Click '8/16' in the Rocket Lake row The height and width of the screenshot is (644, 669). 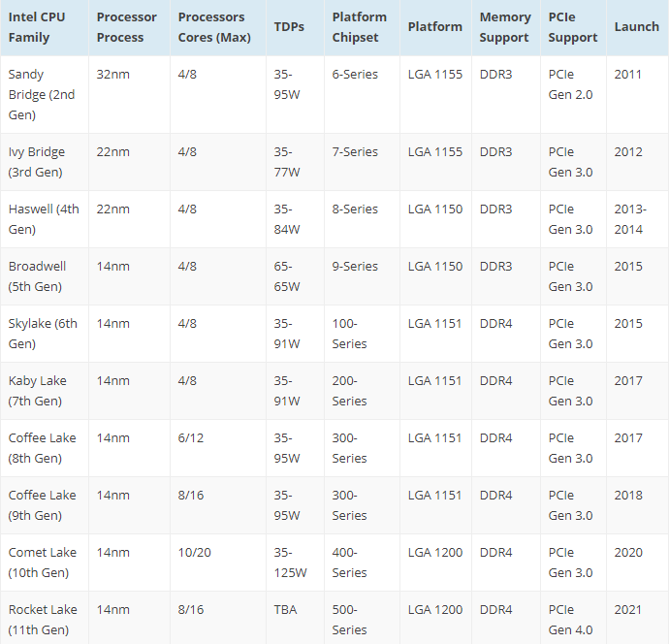point(191,609)
